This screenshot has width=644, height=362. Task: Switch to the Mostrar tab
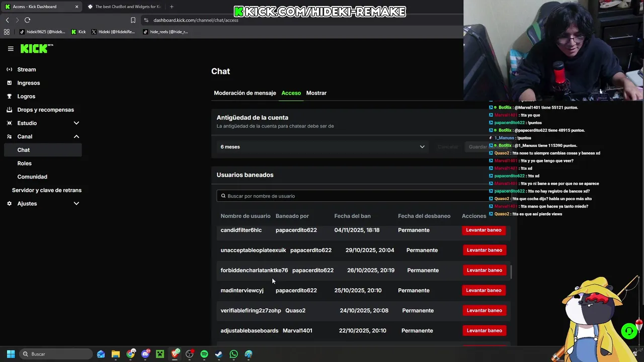(x=316, y=93)
